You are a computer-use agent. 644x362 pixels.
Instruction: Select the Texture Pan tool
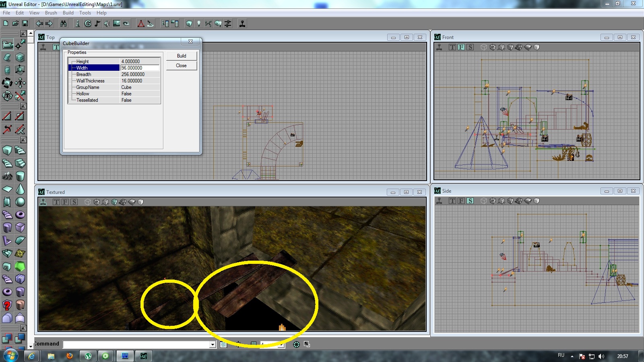(20, 83)
